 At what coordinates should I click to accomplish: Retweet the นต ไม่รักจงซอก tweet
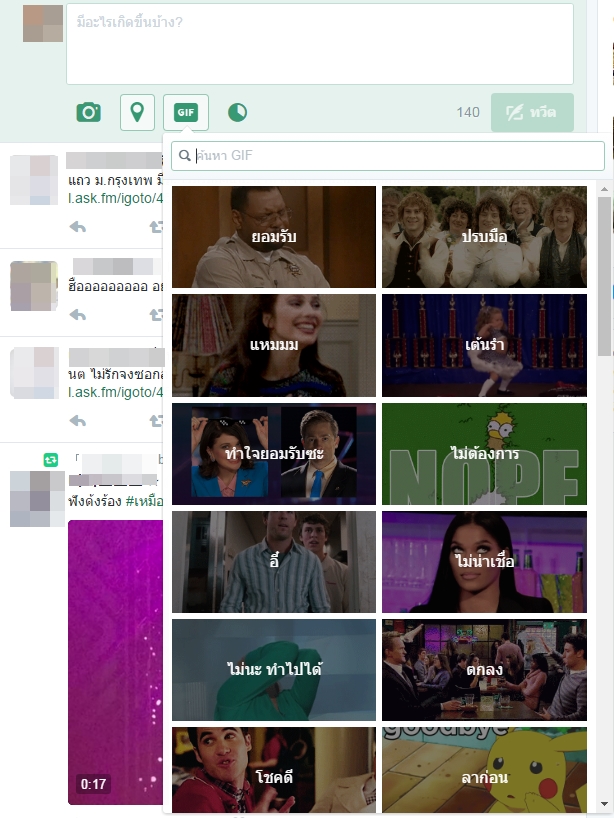click(x=156, y=421)
